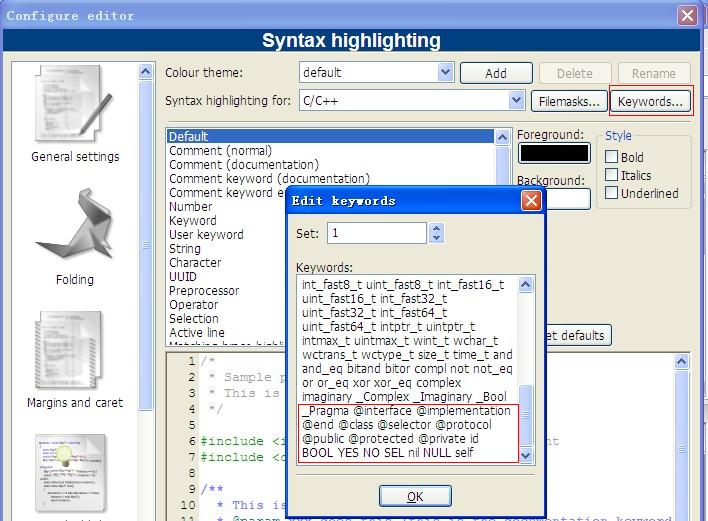
Task: Select Comment keyword (documentation) entry
Action: (x=269, y=178)
